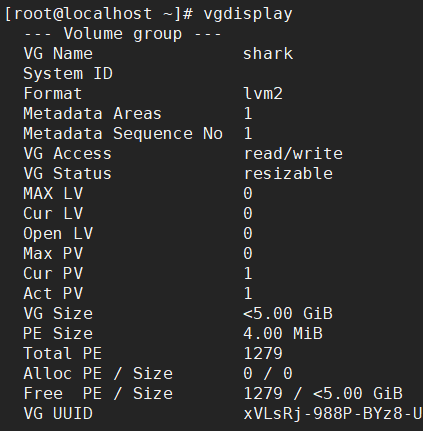Click the Metadata Sequence No label
Screen dimensions: 423x431
point(123,134)
